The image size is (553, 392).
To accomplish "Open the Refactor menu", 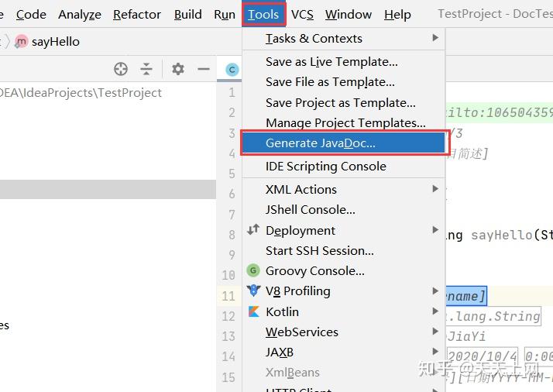I will point(138,15).
